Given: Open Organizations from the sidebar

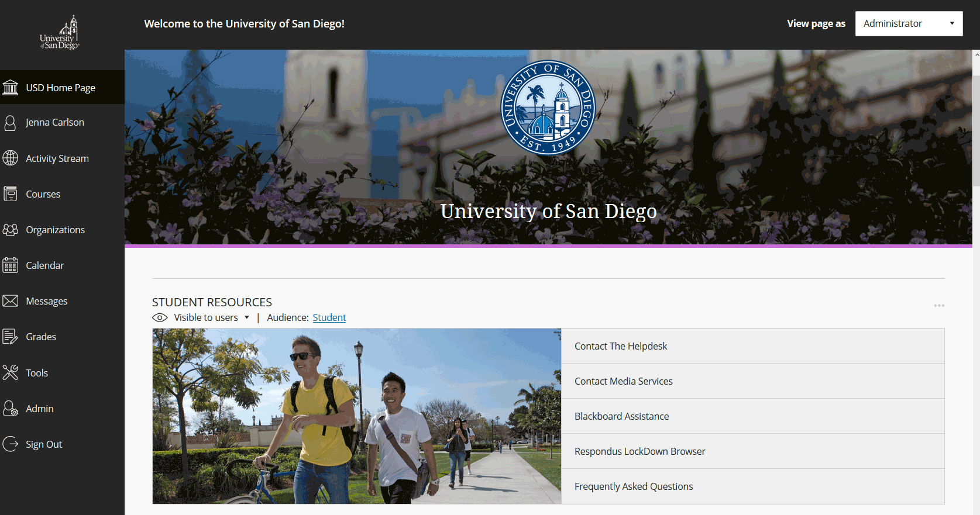Looking at the screenshot, I should (x=62, y=230).
